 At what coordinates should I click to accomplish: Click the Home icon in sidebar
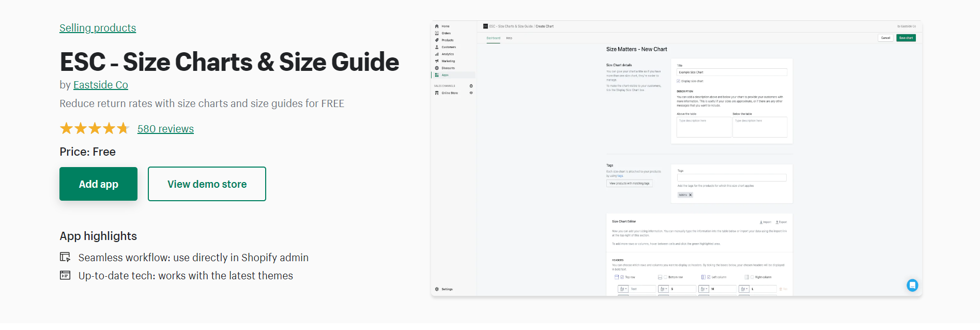437,26
